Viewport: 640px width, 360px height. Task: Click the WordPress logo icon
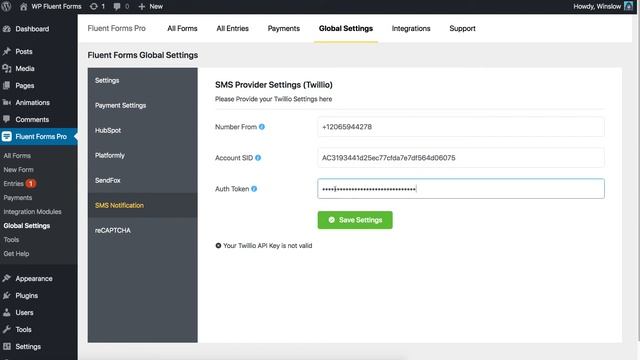pos(6,6)
